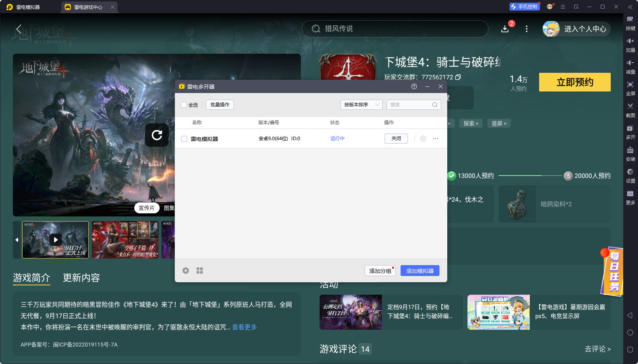Open the 批量操作 batch operations menu
The width and height of the screenshot is (638, 364).
click(220, 105)
